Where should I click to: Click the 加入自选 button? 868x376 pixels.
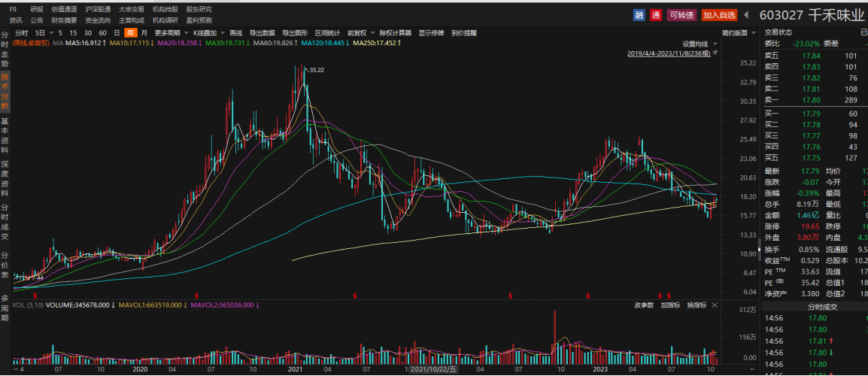pos(719,15)
